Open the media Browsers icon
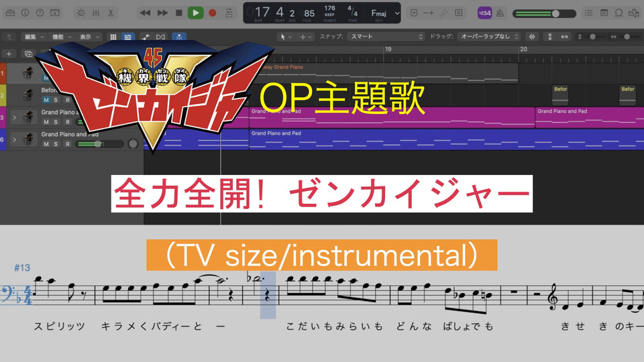 tap(633, 13)
